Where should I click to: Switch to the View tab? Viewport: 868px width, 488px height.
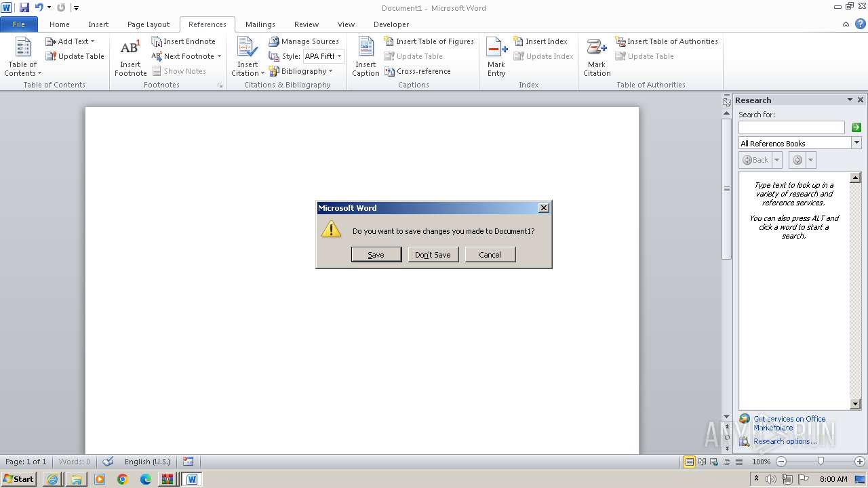coord(346,24)
